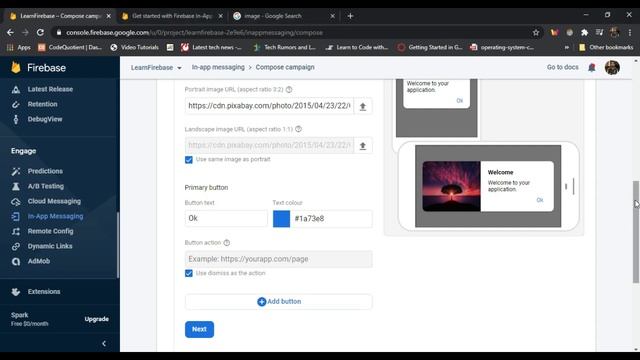Open the Other bookmarks folder
Screen dimensions: 640x360
[x=606, y=47]
